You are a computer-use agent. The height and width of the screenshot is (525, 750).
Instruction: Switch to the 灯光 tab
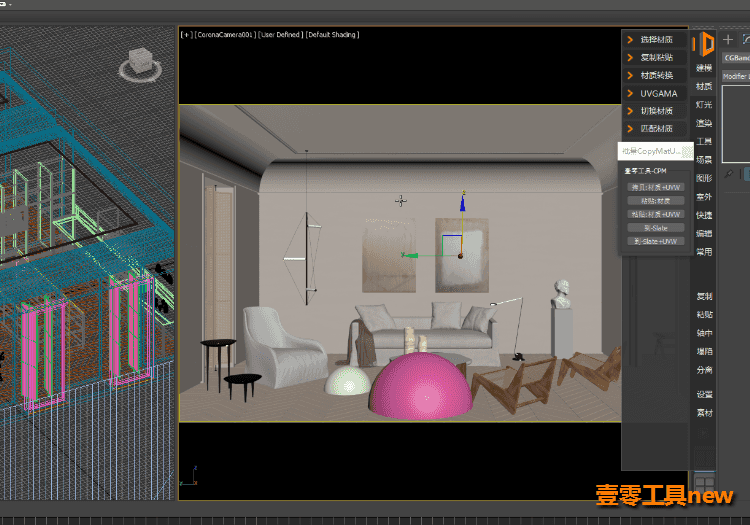pyautogui.click(x=704, y=105)
